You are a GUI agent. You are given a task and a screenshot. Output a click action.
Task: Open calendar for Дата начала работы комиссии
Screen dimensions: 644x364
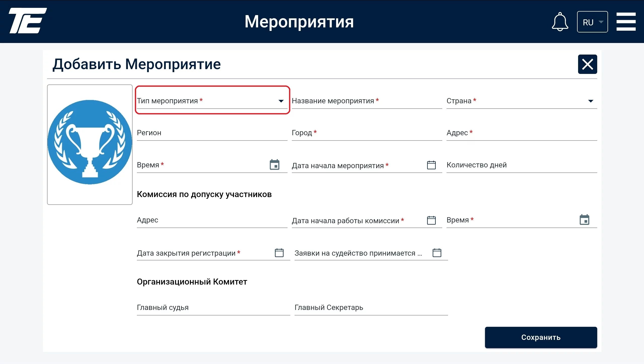click(431, 220)
